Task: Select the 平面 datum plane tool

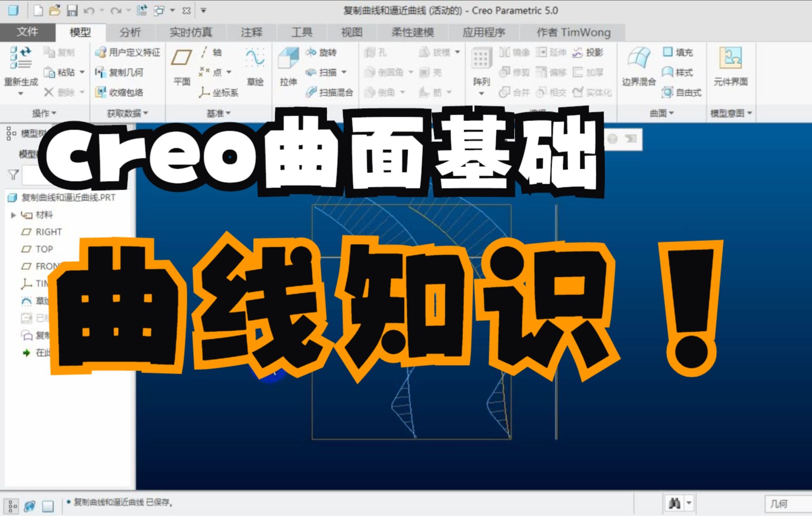Action: pyautogui.click(x=181, y=66)
